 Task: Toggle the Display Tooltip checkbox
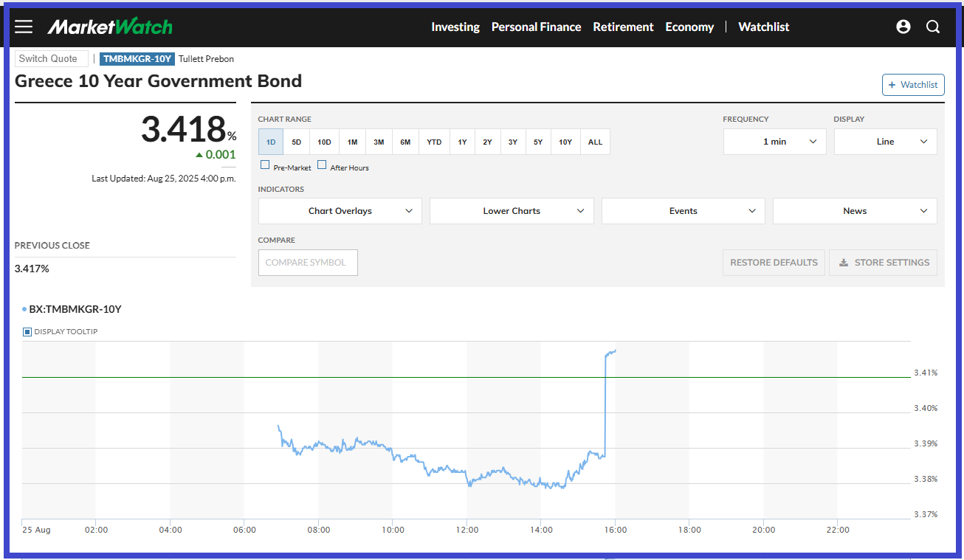(27, 332)
